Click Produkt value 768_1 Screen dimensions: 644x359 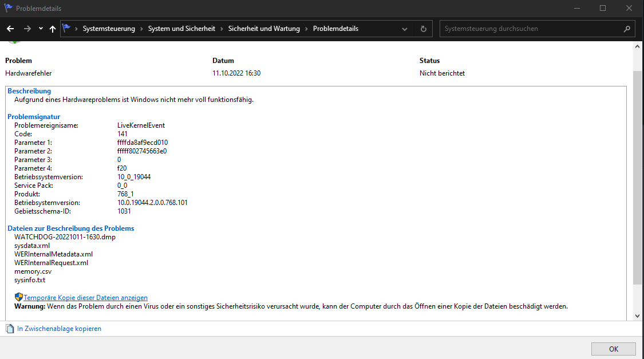tap(126, 194)
